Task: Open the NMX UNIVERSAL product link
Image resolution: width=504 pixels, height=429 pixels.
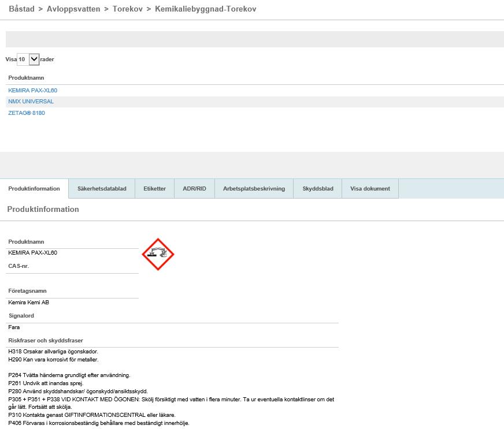Action: pyautogui.click(x=31, y=102)
